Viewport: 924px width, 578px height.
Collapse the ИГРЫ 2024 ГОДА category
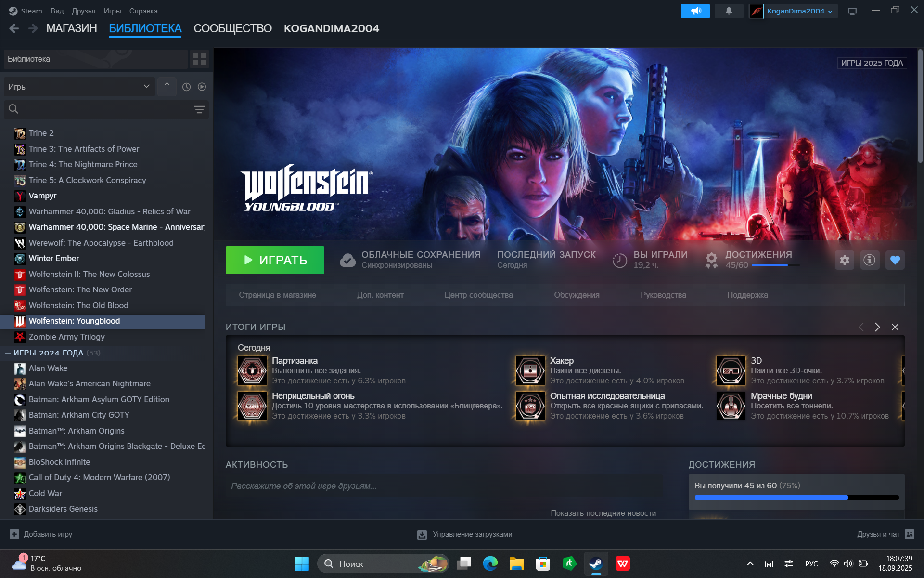pos(8,353)
